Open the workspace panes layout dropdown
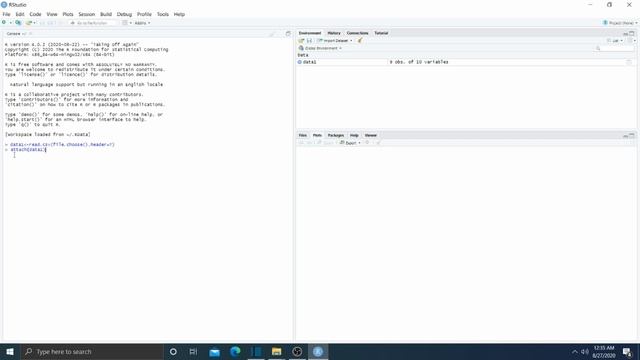 (127, 23)
